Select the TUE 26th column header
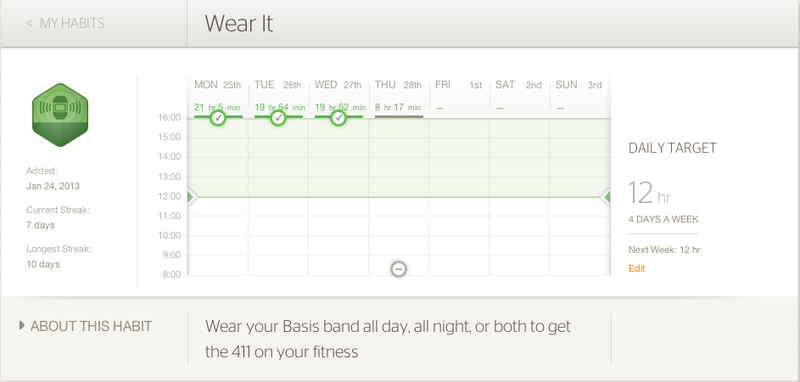800x382 pixels. [278, 85]
